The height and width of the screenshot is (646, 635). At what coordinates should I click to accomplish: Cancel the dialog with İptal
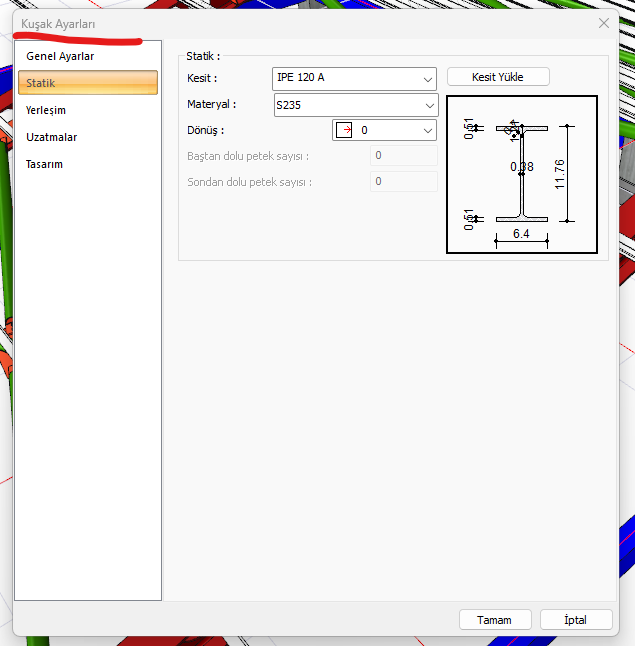(575, 620)
